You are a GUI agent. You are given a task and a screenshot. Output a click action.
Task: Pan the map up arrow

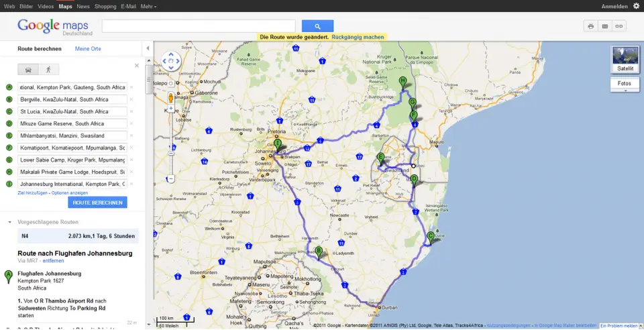[171, 54]
